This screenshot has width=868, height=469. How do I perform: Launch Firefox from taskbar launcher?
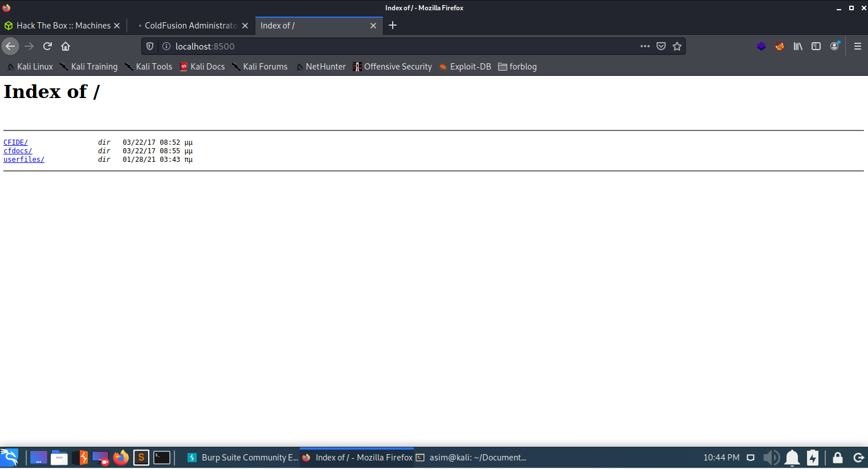click(121, 458)
